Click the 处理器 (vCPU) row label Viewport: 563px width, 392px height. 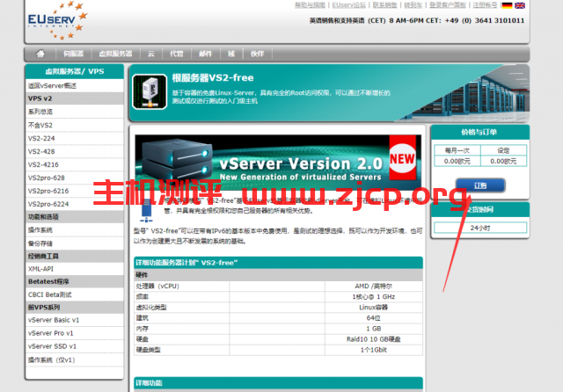157,287
